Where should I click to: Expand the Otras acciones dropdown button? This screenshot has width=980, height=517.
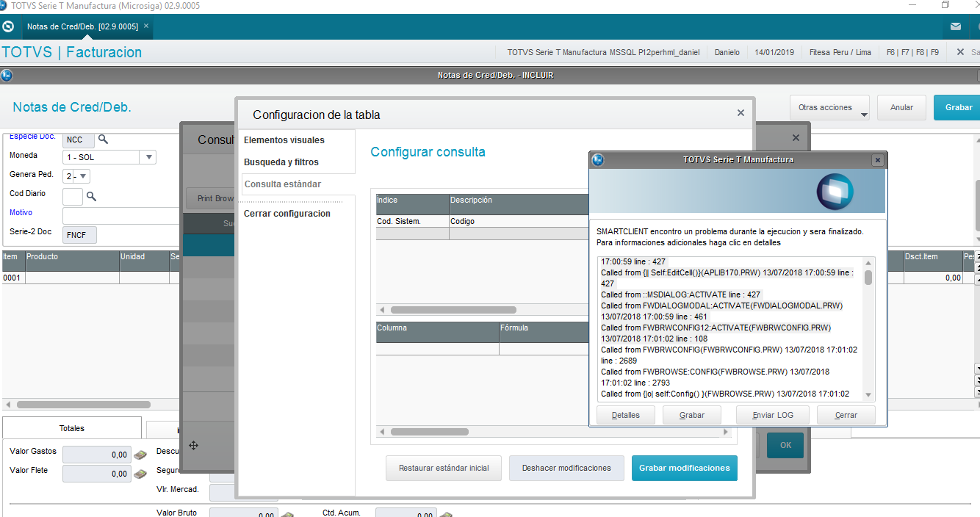tap(829, 107)
